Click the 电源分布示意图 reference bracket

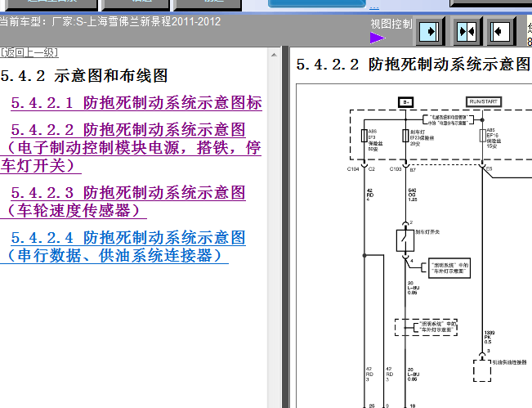[448, 120]
